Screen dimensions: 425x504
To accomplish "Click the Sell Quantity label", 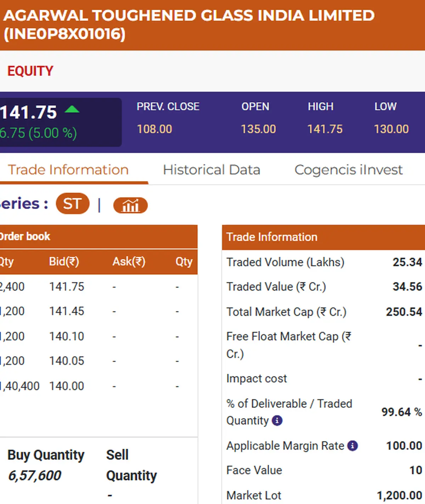I will click(131, 465).
